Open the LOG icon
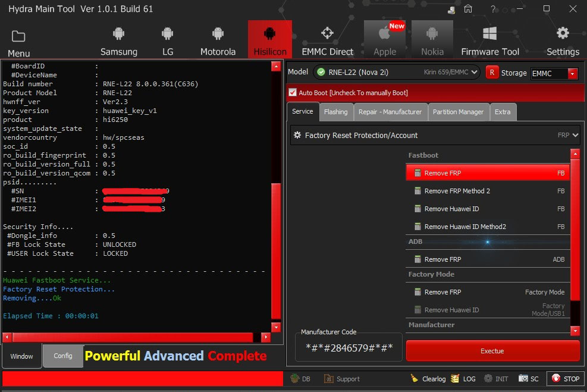The width and height of the screenshot is (587, 392). 455,378
